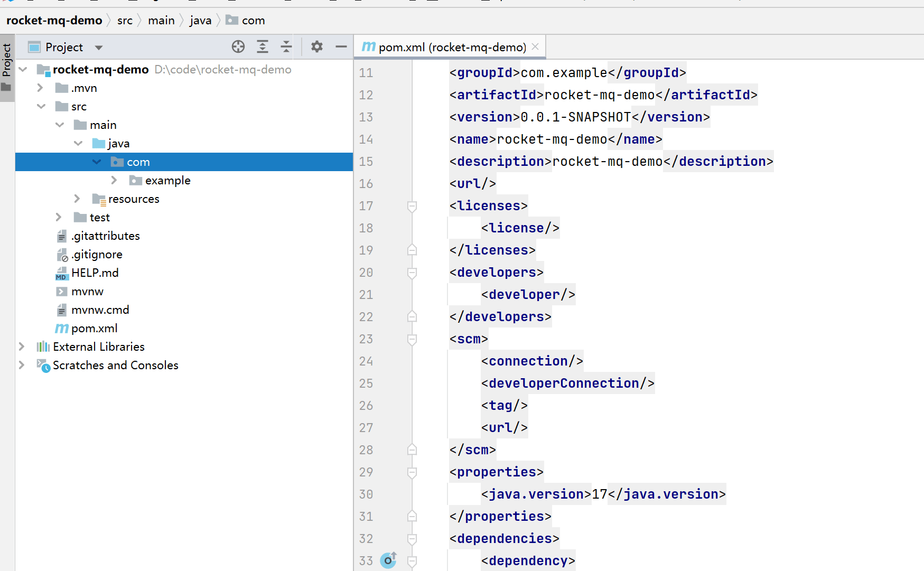This screenshot has height=571, width=924.
Task: Collapse the java source folder
Action: tap(78, 143)
